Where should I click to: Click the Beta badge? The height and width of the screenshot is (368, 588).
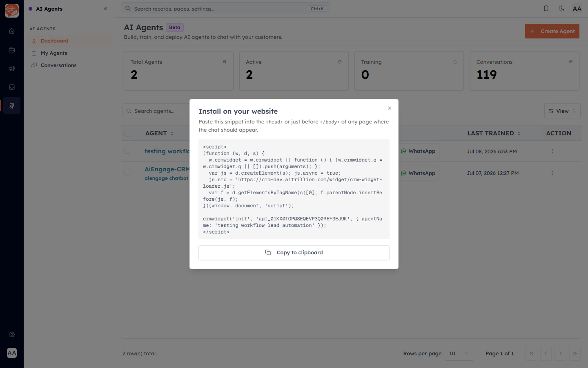(x=175, y=27)
